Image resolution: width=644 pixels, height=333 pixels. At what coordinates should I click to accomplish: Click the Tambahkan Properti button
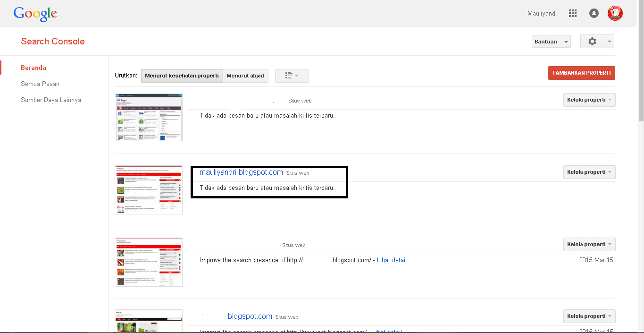(x=582, y=73)
